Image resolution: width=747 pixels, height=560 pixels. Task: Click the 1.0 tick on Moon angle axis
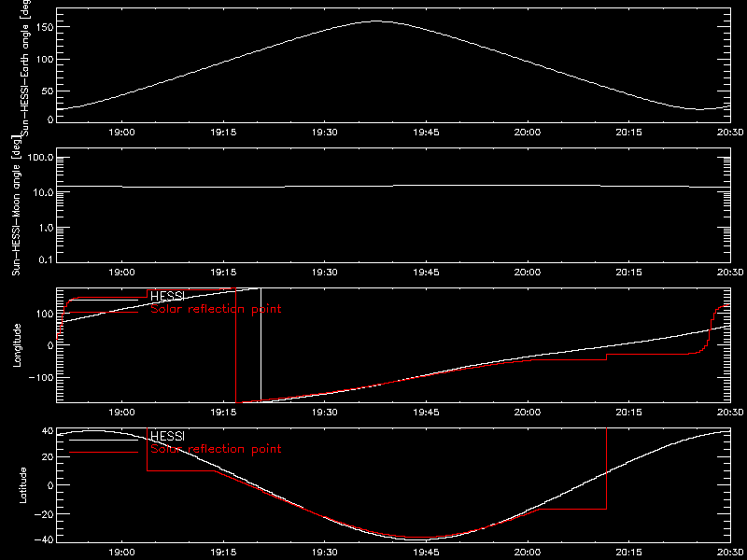click(46, 228)
